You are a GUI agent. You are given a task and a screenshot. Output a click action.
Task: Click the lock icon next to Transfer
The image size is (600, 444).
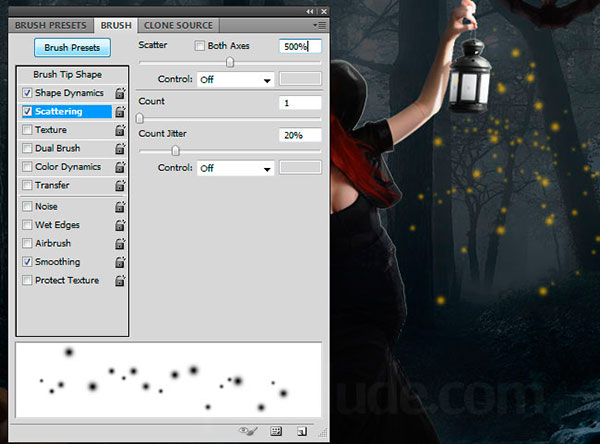click(120, 185)
